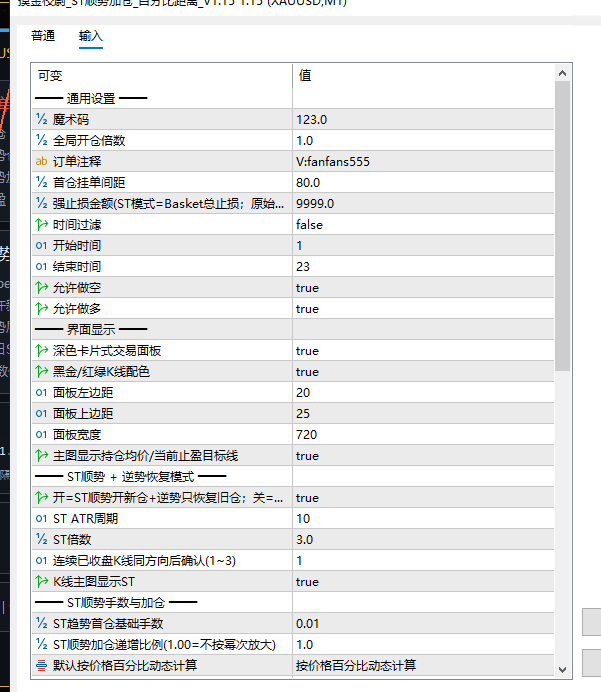Image resolution: width=601 pixels, height=692 pixels.
Task: Click the double icon beside ST趋势首仓基础手数
Action: pyautogui.click(x=41, y=624)
